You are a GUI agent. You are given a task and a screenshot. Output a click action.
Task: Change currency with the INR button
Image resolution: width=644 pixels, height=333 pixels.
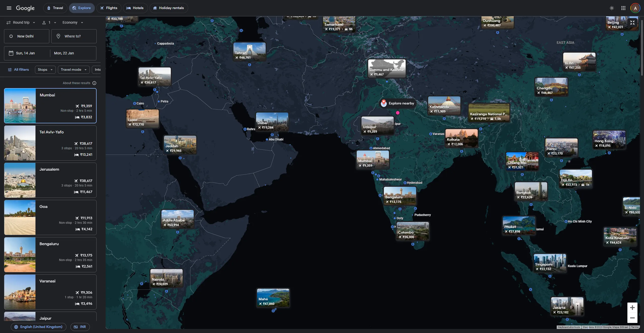pyautogui.click(x=80, y=327)
